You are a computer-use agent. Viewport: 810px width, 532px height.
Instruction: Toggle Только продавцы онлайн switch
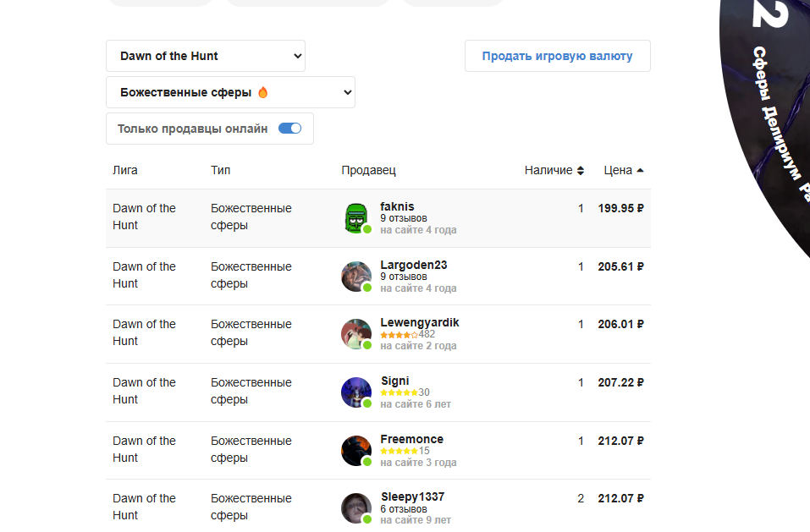coord(289,129)
